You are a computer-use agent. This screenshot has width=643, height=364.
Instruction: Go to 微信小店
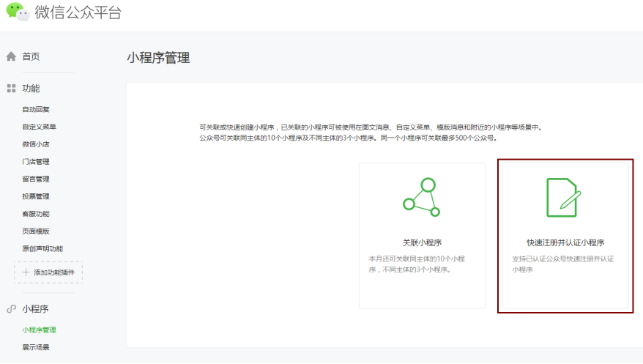[36, 144]
